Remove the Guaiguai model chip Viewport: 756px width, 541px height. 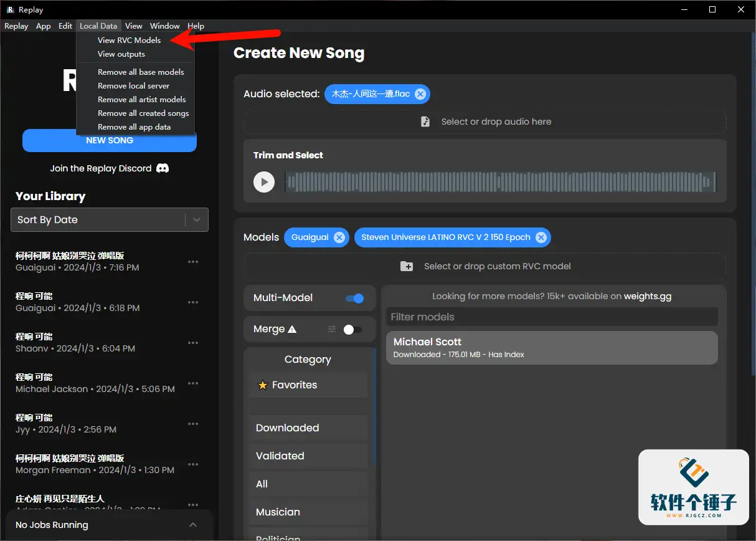pyautogui.click(x=339, y=237)
